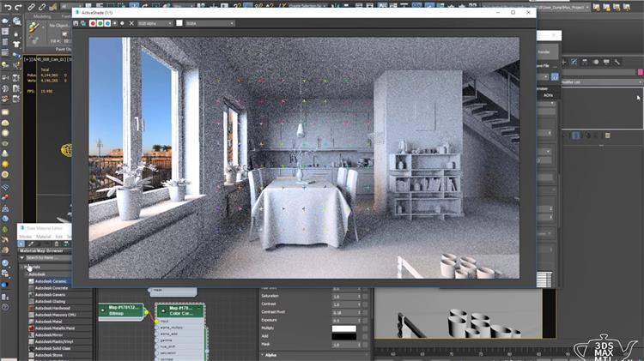Image resolution: width=644 pixels, height=361 pixels.
Task: Toggle the blue channel in ActiveShade
Action: tap(106, 23)
